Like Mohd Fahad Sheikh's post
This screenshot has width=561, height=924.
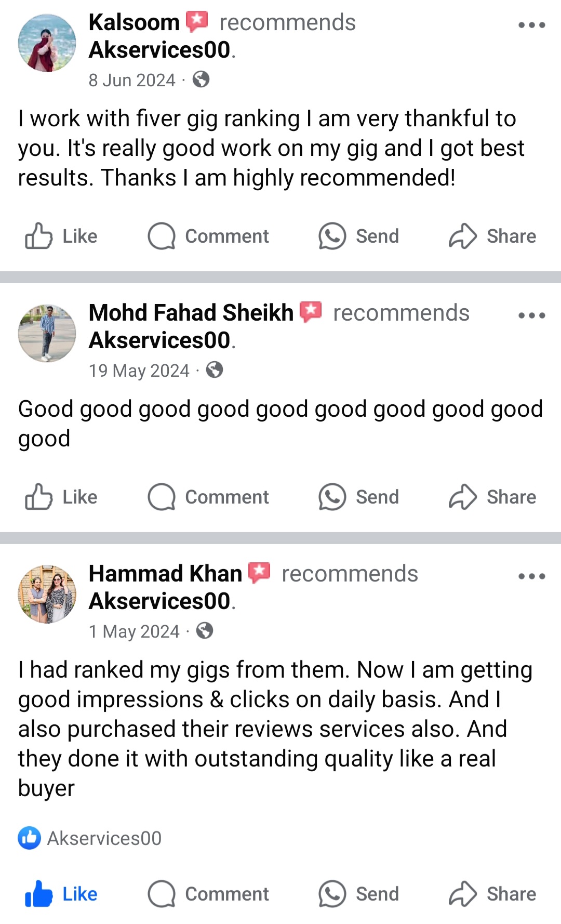[x=61, y=497]
